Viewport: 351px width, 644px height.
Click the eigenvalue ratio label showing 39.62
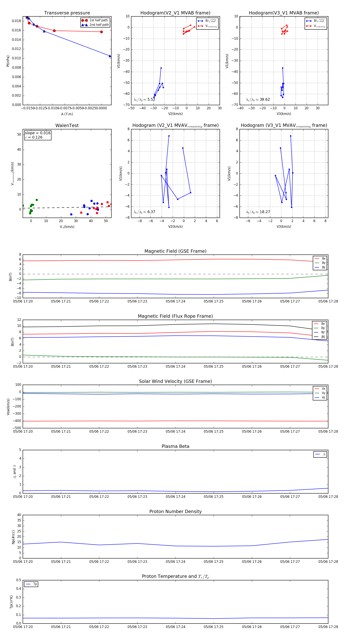pos(258,100)
